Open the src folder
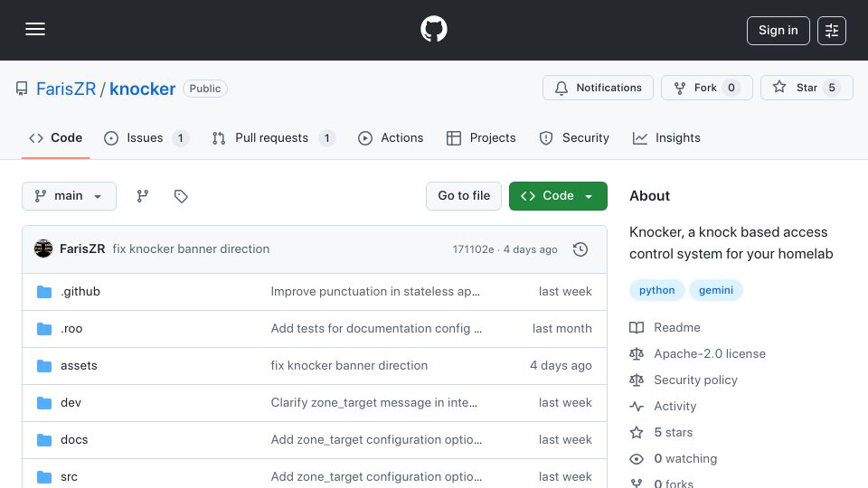The image size is (868, 488). pyautogui.click(x=70, y=477)
